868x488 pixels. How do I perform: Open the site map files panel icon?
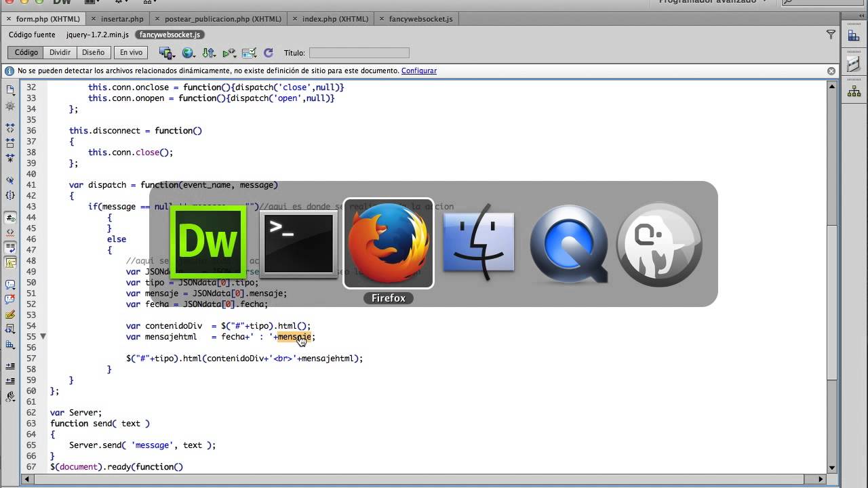click(x=854, y=91)
